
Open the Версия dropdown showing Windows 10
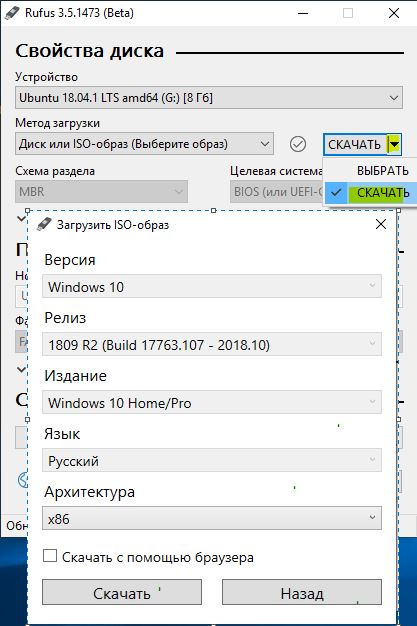212,287
